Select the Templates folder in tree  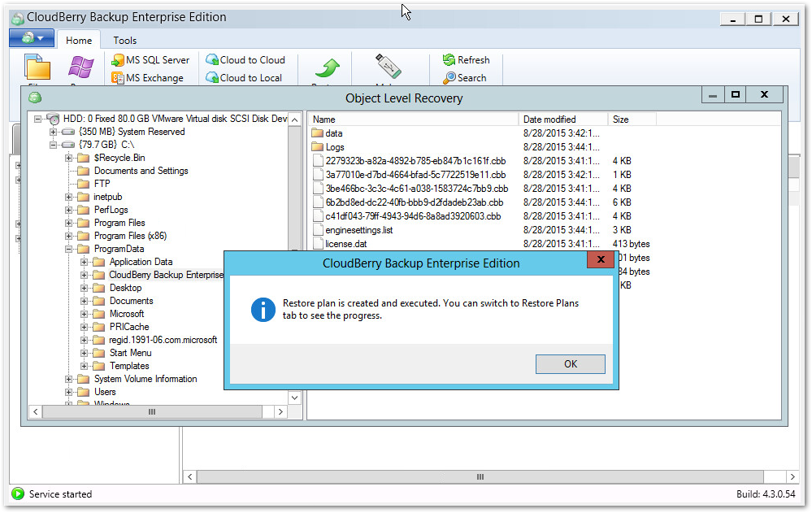(129, 365)
